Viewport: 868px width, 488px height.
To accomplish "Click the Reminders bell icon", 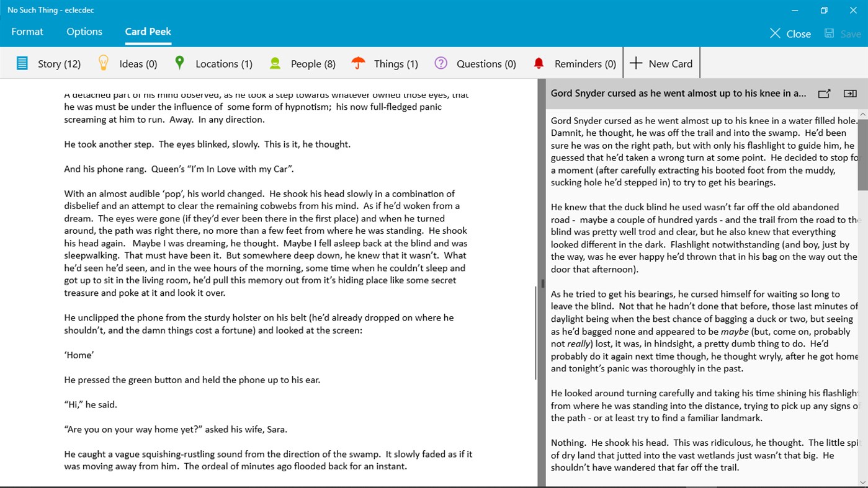I will (539, 63).
